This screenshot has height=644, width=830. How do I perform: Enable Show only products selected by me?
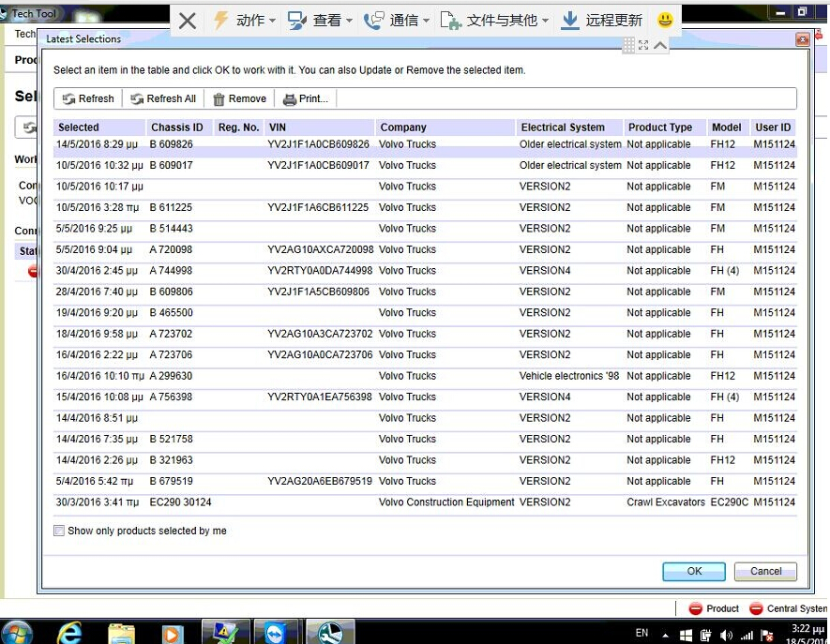pyautogui.click(x=59, y=531)
